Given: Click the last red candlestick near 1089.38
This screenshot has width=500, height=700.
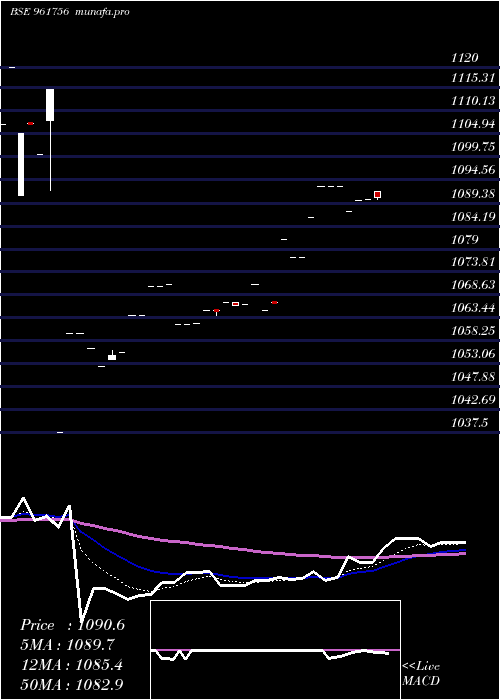Looking at the screenshot, I should pos(378,195).
